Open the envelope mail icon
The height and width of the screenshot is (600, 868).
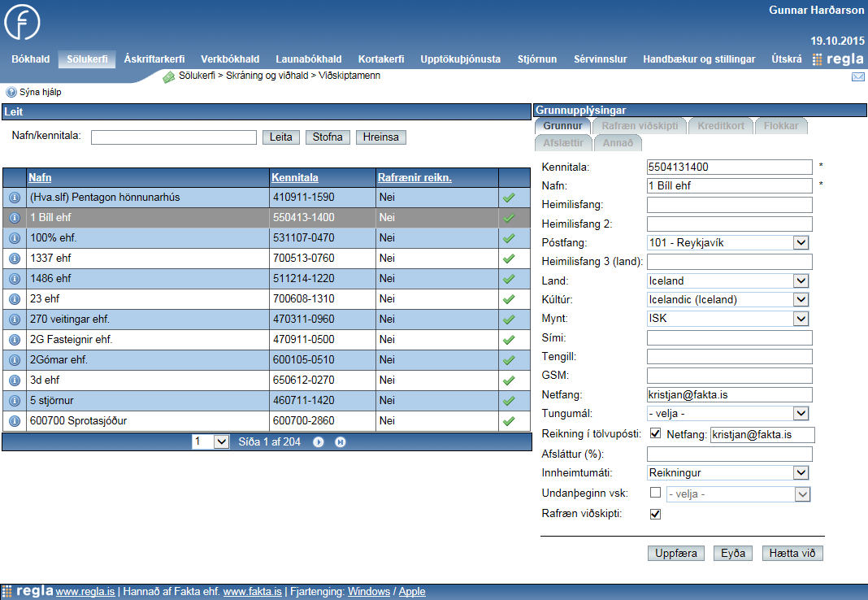[857, 77]
